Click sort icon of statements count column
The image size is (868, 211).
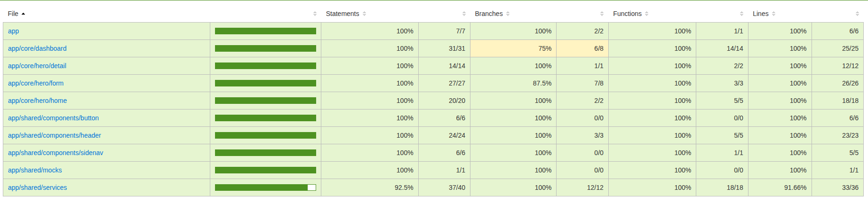[x=464, y=14]
